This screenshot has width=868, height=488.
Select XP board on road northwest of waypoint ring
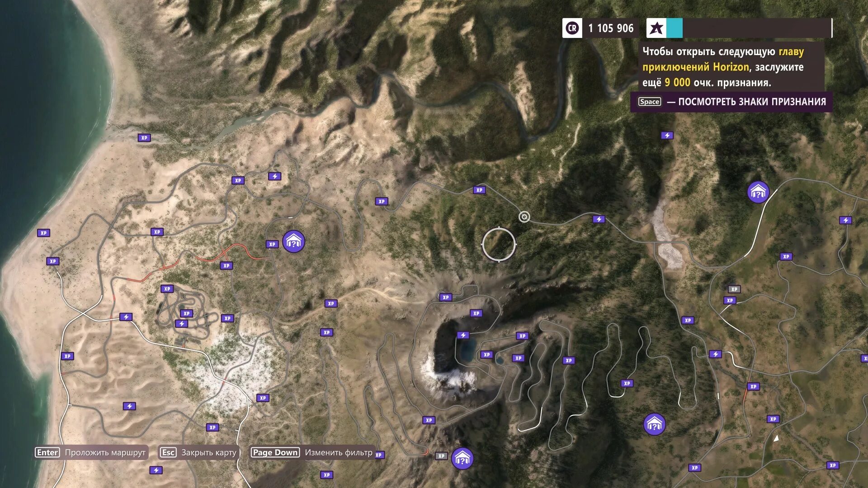479,190
